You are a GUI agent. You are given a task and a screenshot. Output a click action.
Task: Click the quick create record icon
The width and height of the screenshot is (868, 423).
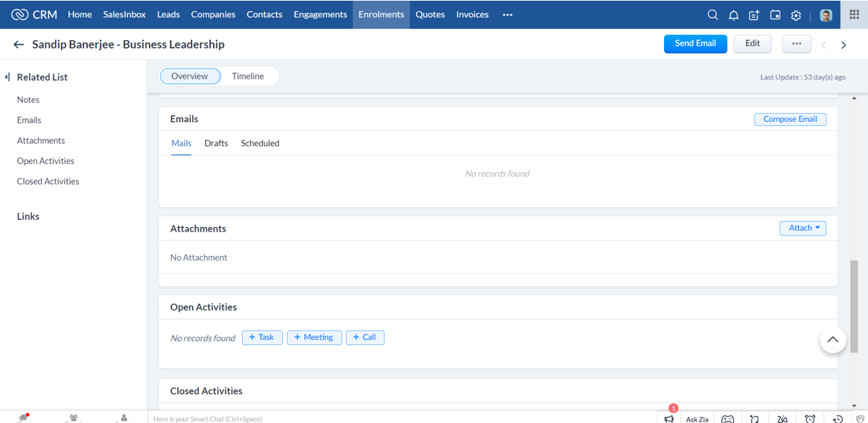(754, 15)
